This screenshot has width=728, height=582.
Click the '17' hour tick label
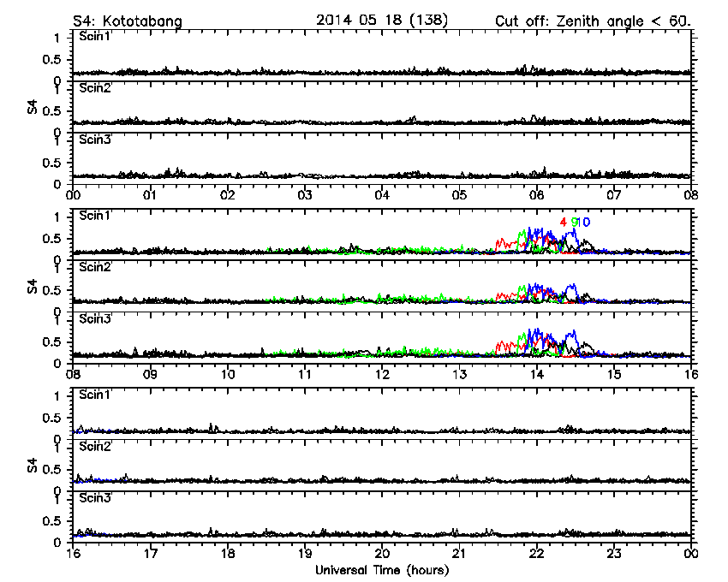point(150,553)
